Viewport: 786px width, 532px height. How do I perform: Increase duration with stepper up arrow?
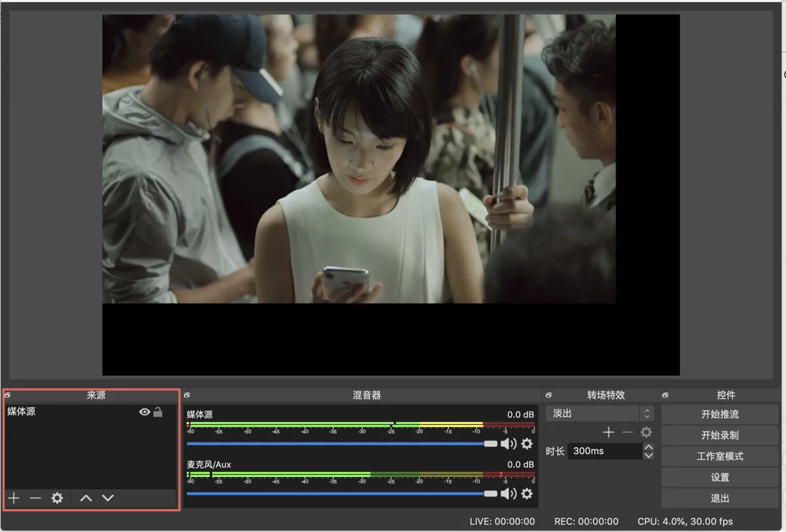tap(648, 447)
